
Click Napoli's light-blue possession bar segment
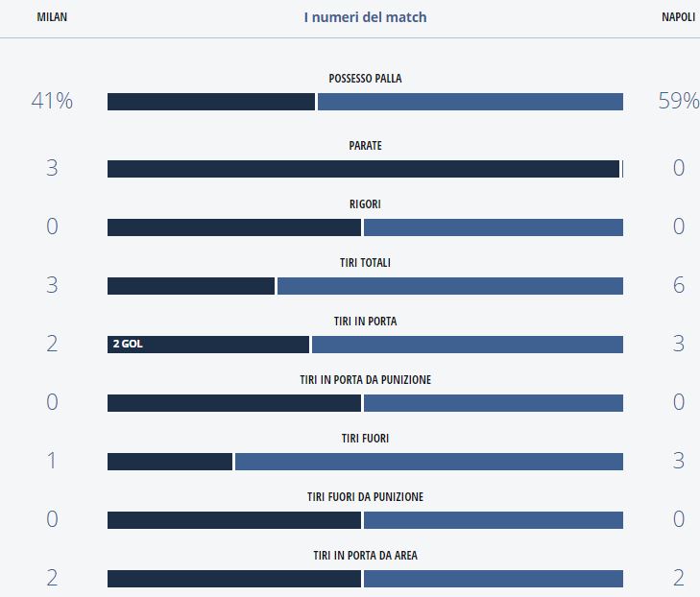471,102
